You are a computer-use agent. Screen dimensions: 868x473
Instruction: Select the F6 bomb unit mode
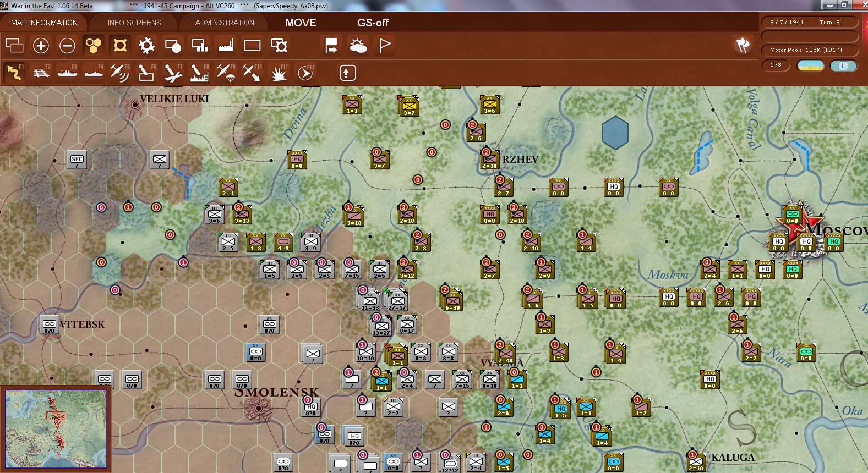pos(146,73)
